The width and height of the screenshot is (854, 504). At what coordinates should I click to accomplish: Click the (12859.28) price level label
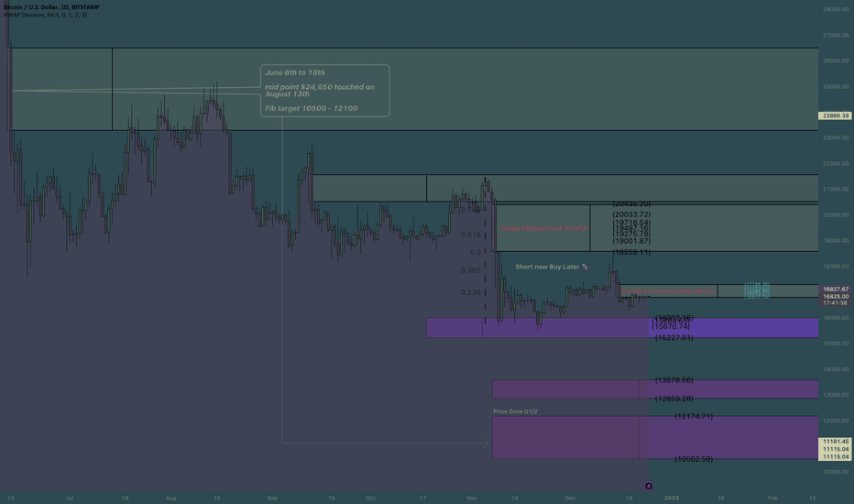[x=673, y=399]
